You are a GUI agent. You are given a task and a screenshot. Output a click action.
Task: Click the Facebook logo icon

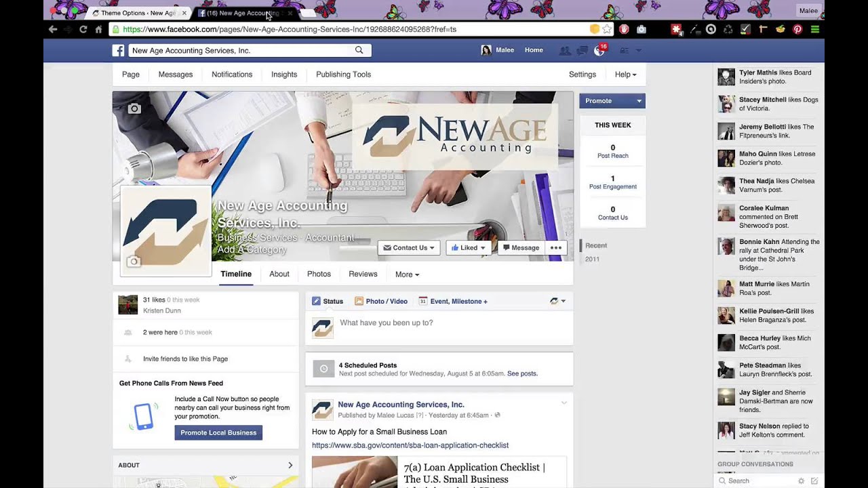(118, 50)
